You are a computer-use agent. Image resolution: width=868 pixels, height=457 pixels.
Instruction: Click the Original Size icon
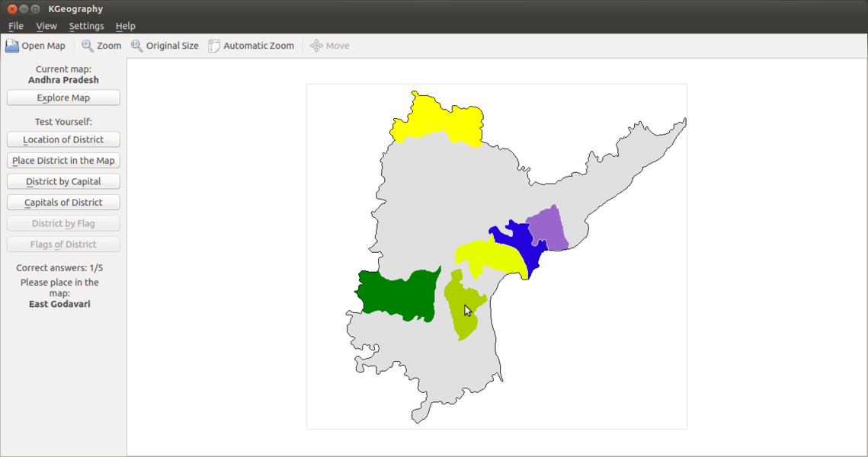137,45
